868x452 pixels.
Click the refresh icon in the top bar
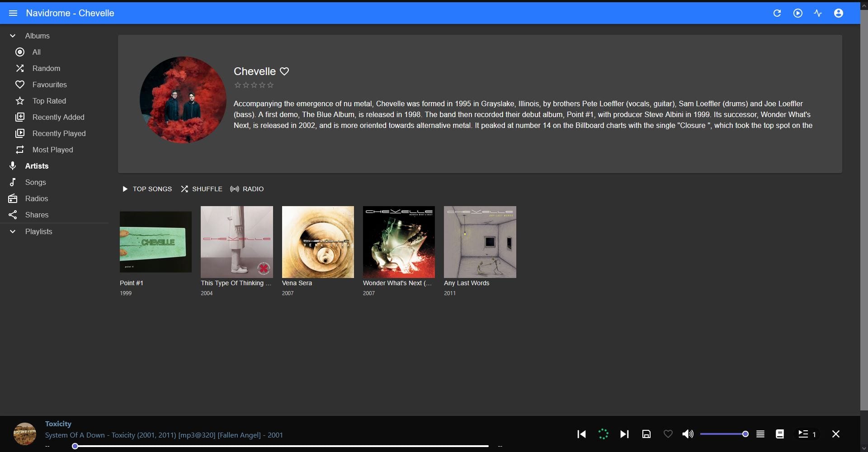tap(777, 13)
